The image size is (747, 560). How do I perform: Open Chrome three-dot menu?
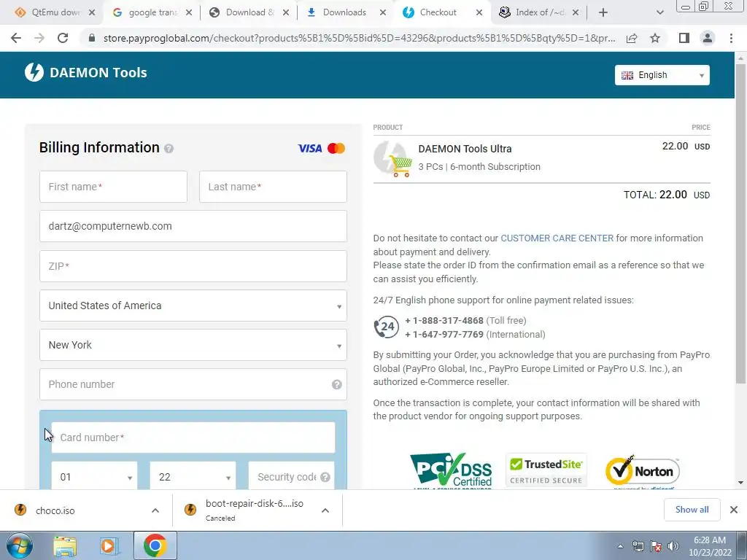[x=731, y=38]
